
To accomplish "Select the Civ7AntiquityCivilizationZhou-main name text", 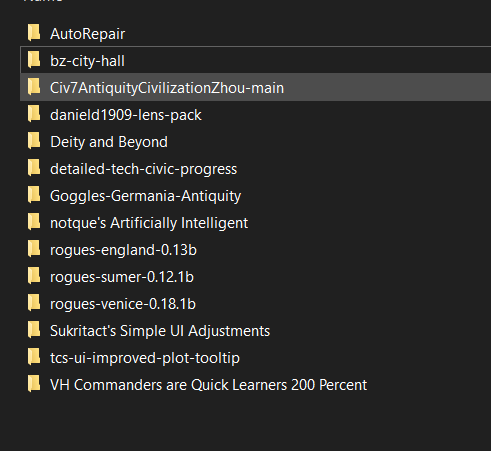I will point(167,88).
